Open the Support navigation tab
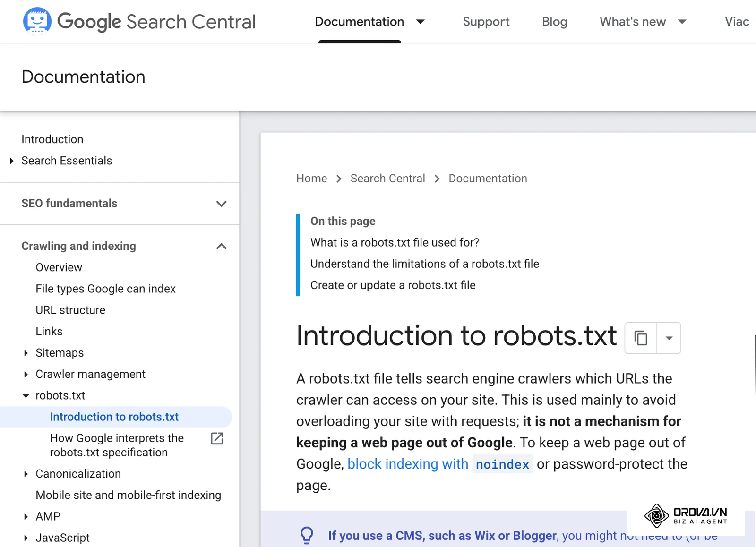This screenshot has height=547, width=756. point(486,22)
